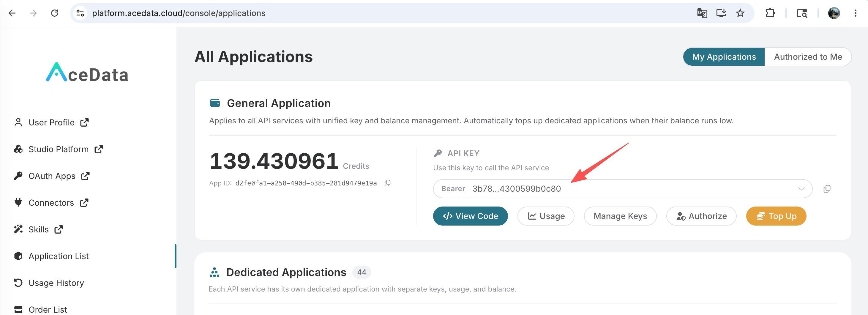
Task: Click the General Application heading
Action: pyautogui.click(x=279, y=103)
